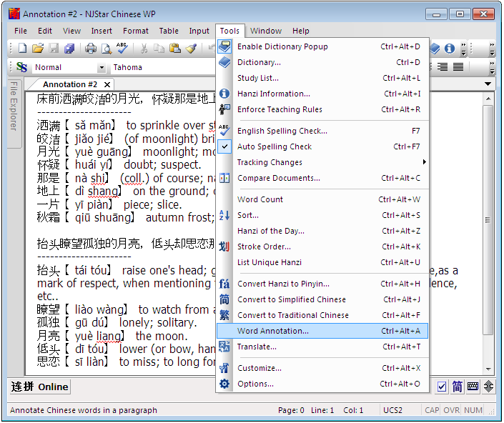The width and height of the screenshot is (504, 423).
Task: Click the Online input mode button
Action: (x=53, y=387)
